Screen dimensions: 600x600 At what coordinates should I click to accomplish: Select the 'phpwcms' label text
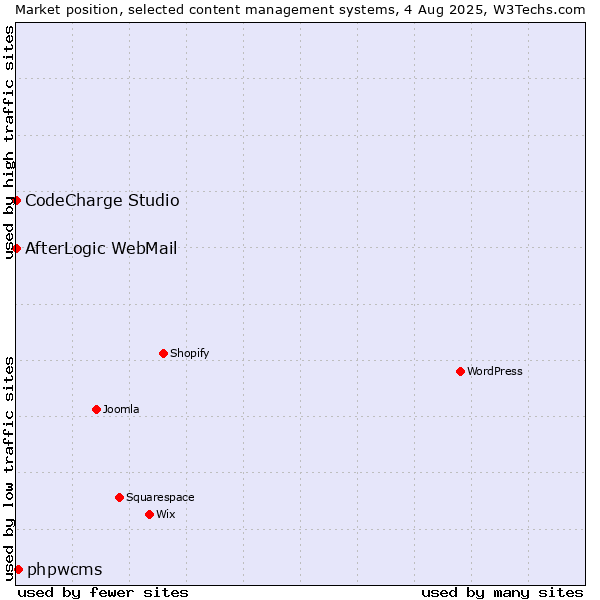(65, 570)
